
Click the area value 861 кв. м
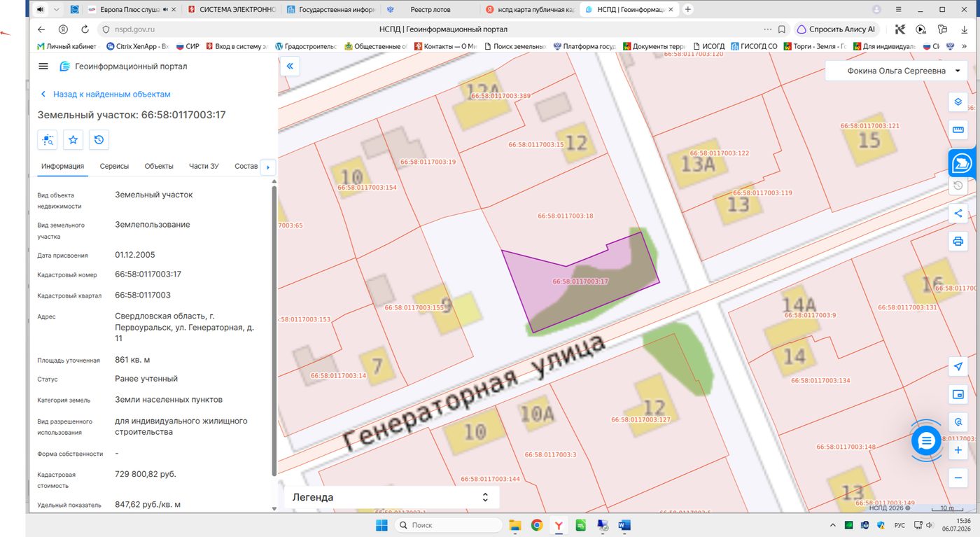pos(132,360)
